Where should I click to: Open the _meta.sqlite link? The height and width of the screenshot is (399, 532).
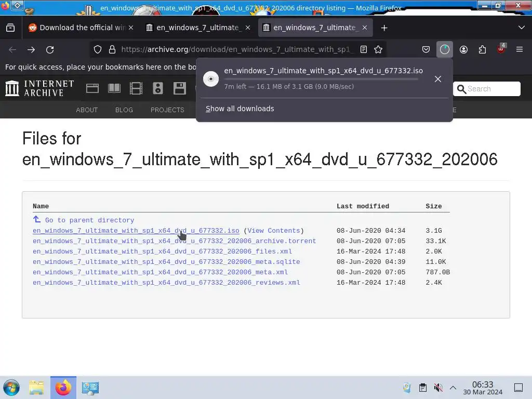pyautogui.click(x=166, y=262)
